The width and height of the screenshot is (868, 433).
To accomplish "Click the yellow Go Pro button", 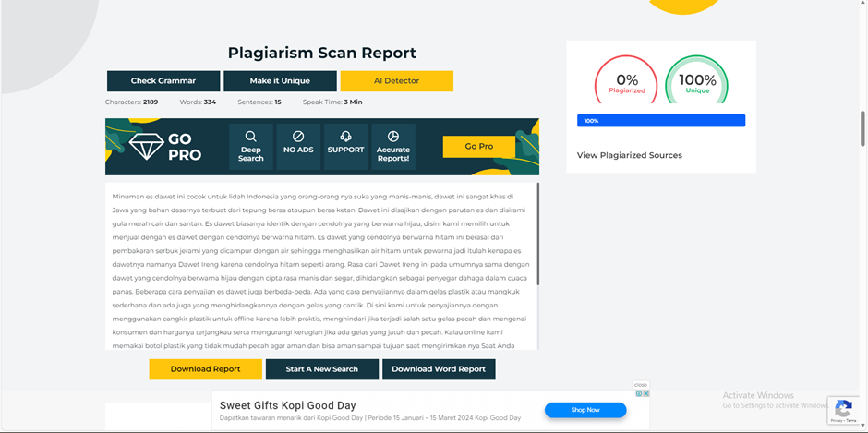I will click(x=479, y=147).
